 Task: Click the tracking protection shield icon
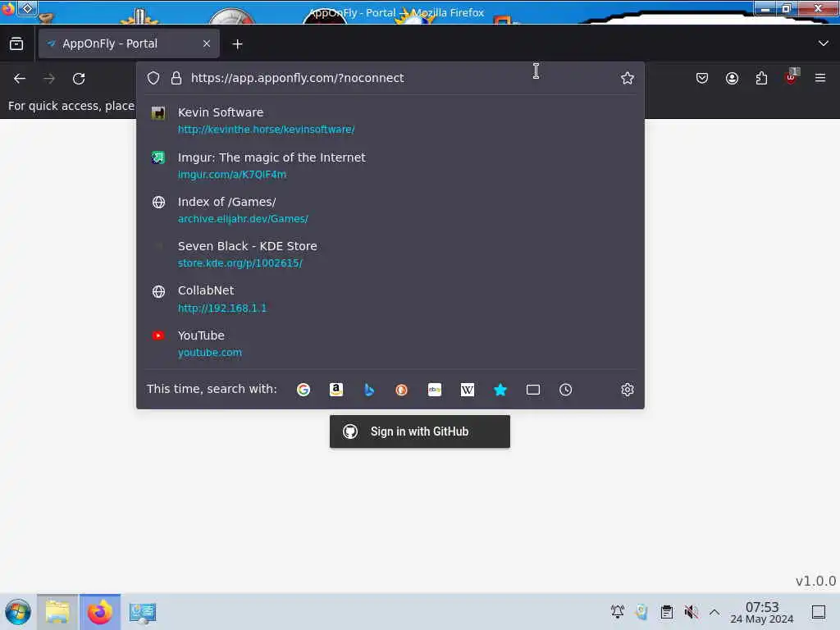pyautogui.click(x=153, y=78)
